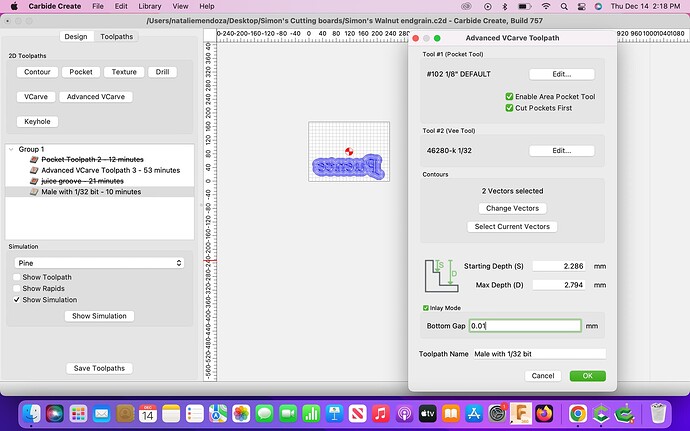Click the juice groove toolpath icon

tap(34, 181)
